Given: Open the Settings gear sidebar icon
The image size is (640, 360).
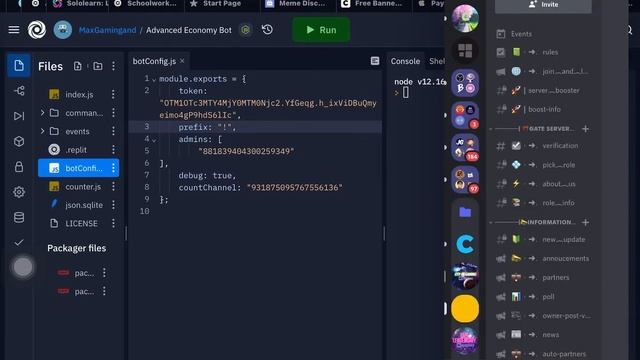Looking at the screenshot, I should point(19,192).
